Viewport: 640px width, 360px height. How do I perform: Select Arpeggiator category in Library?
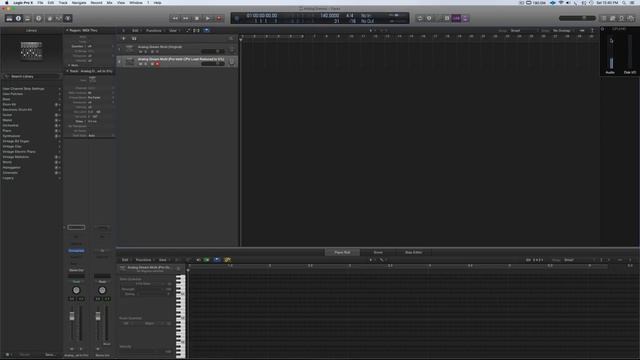coord(31,167)
